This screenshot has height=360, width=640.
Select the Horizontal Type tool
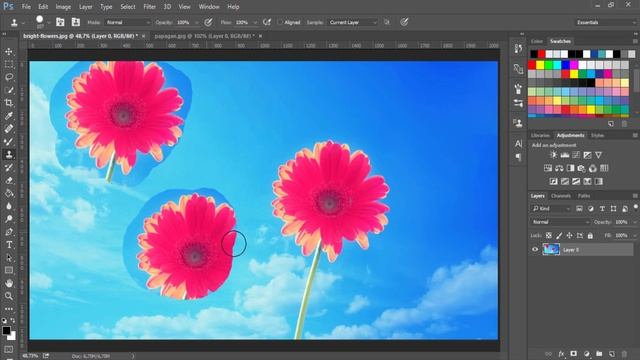tap(9, 244)
